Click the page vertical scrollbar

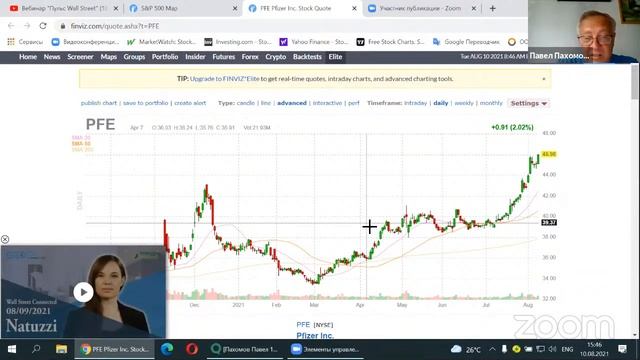[x=635, y=82]
